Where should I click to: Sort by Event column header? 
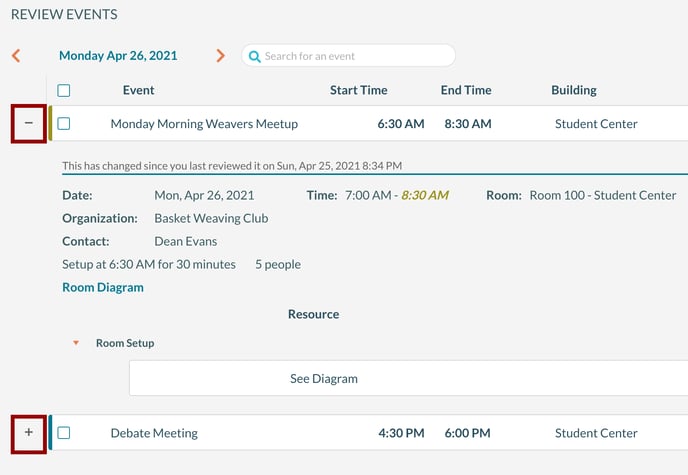pos(138,90)
